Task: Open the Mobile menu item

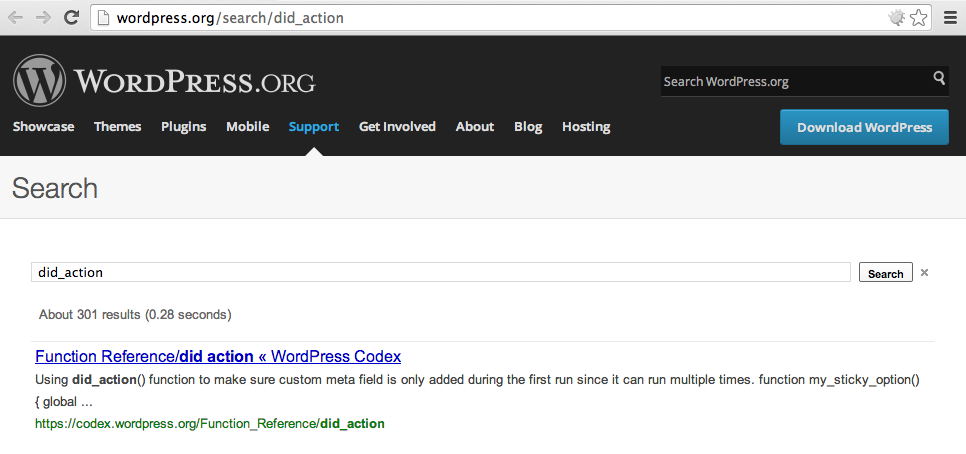Action: (x=248, y=126)
